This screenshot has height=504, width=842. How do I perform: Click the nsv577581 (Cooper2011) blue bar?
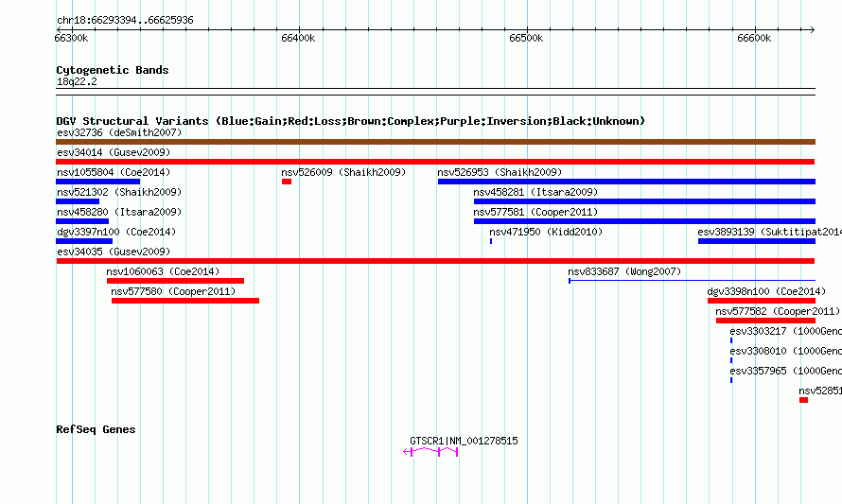(x=644, y=221)
